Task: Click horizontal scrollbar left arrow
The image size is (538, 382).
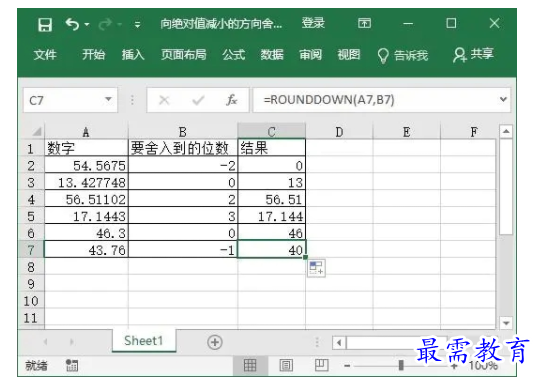Action: pos(339,342)
